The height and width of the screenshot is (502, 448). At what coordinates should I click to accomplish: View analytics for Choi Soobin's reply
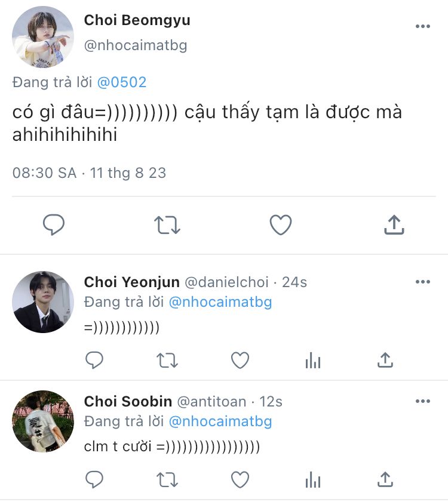[x=312, y=479]
